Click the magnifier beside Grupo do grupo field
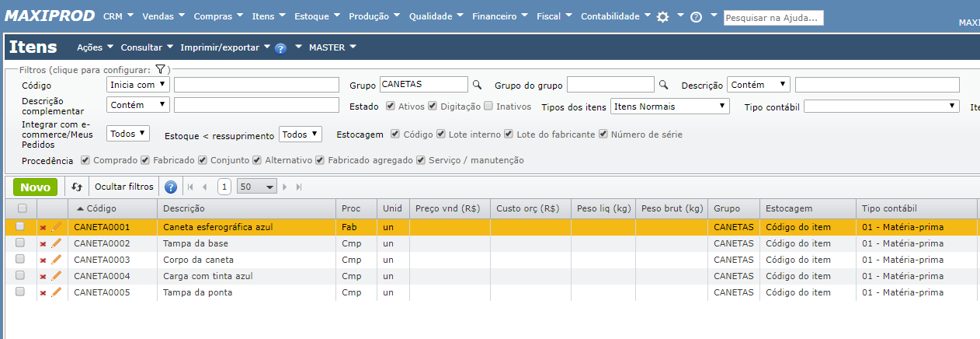980x339 pixels. click(x=664, y=85)
